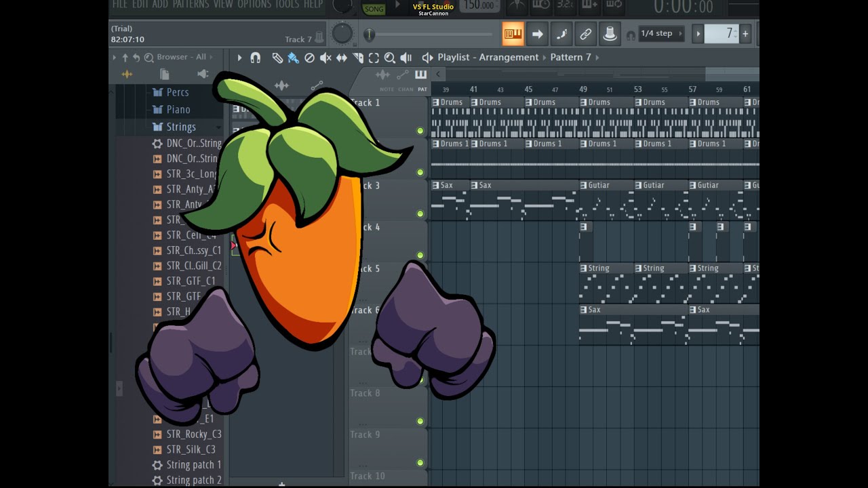Mute Track 4 using its green light

coord(420,256)
